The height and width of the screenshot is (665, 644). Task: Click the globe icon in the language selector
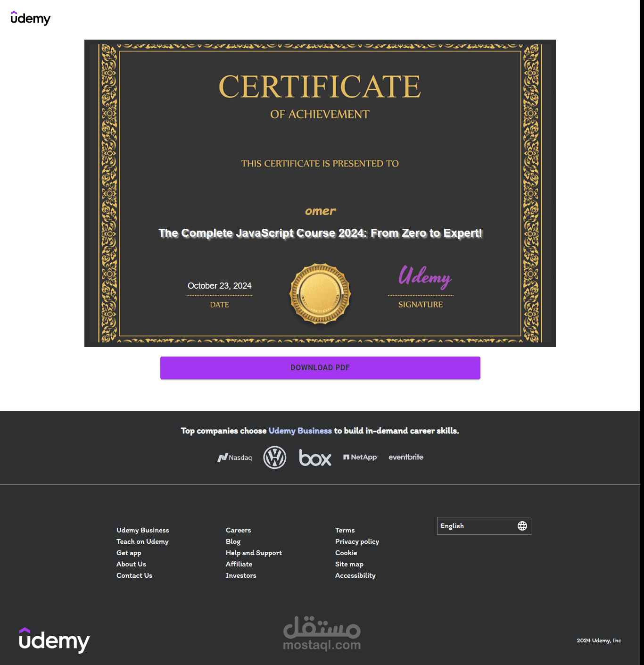[522, 526]
